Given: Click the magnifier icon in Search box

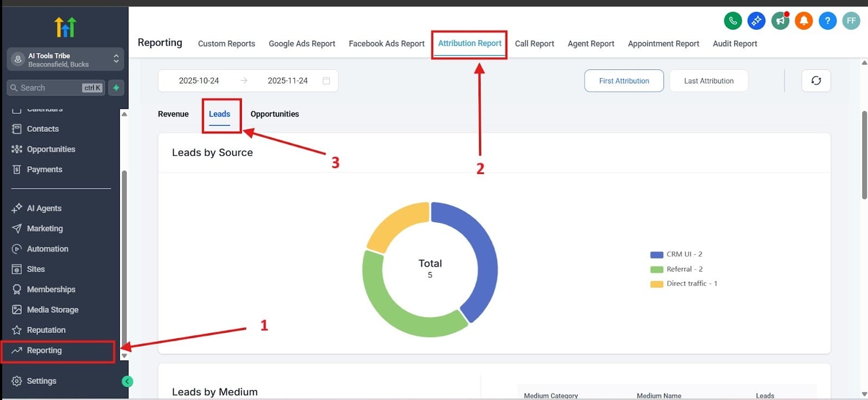Looking at the screenshot, I should pos(14,88).
